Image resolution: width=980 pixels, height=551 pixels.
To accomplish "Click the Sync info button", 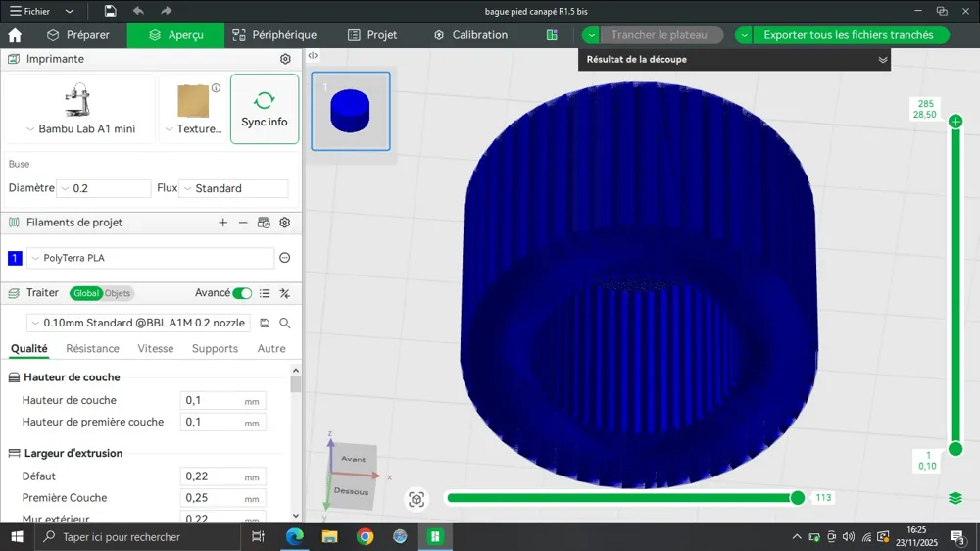I will pyautogui.click(x=265, y=109).
